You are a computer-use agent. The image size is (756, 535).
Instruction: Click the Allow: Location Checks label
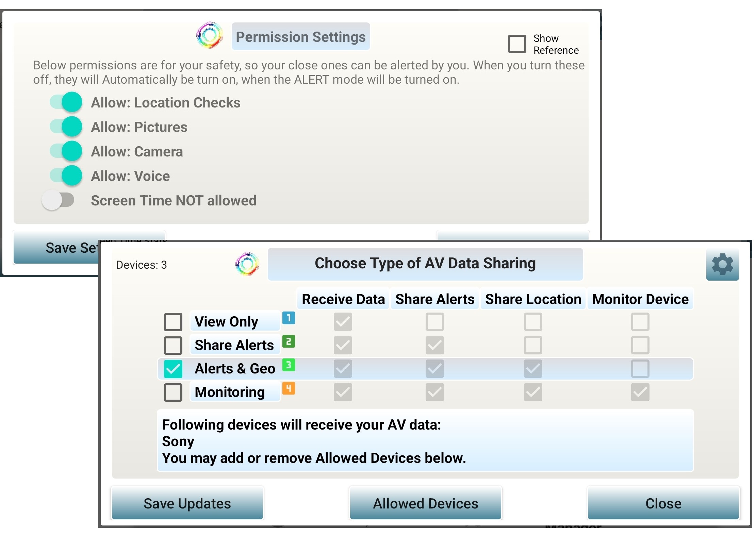[165, 102]
